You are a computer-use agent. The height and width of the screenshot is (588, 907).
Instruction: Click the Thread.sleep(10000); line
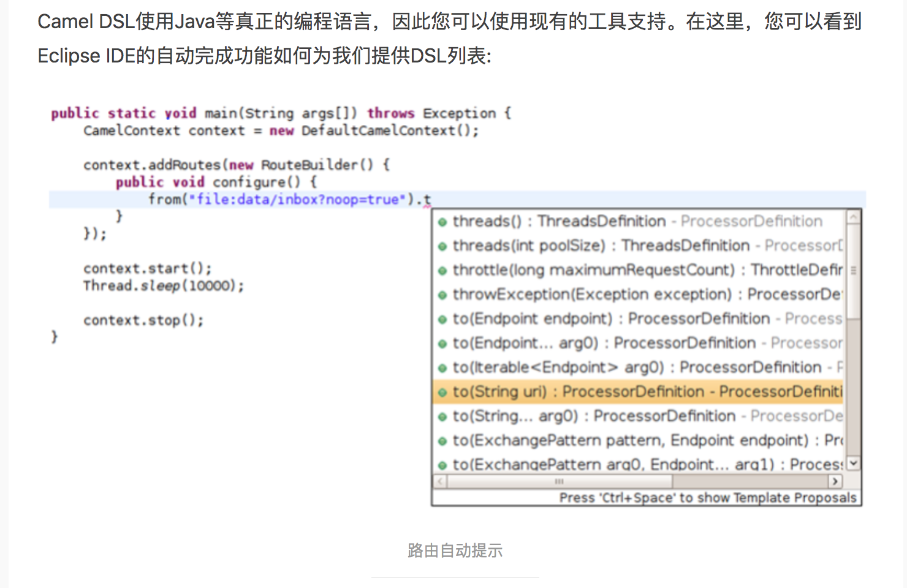tap(164, 285)
